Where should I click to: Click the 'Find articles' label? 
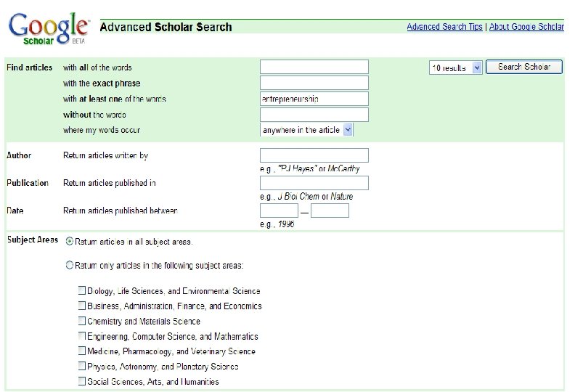pyautogui.click(x=29, y=68)
